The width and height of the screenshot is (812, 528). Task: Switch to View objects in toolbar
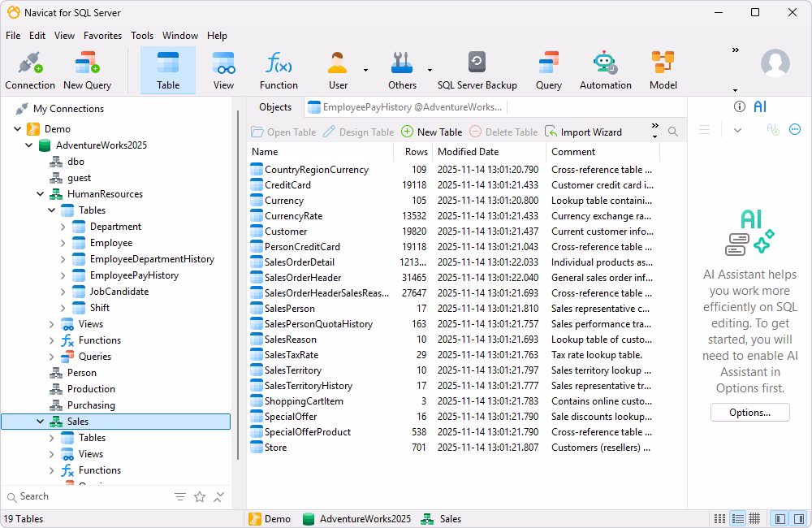pyautogui.click(x=223, y=71)
